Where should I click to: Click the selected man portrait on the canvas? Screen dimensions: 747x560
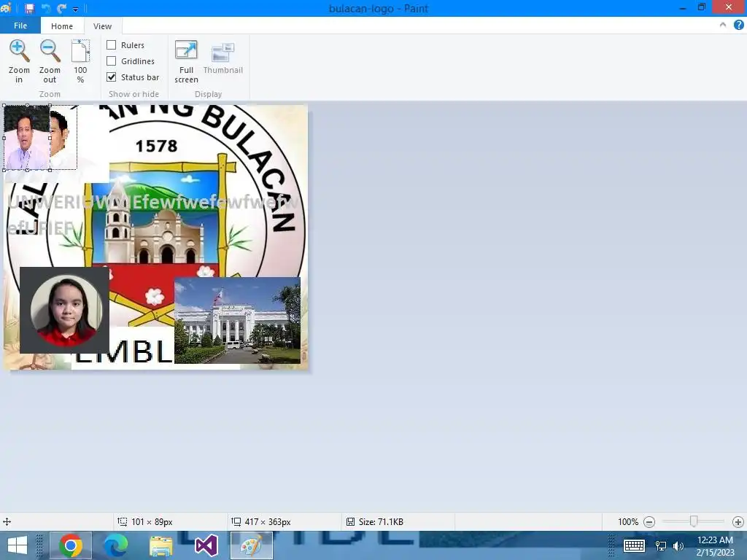(x=27, y=138)
